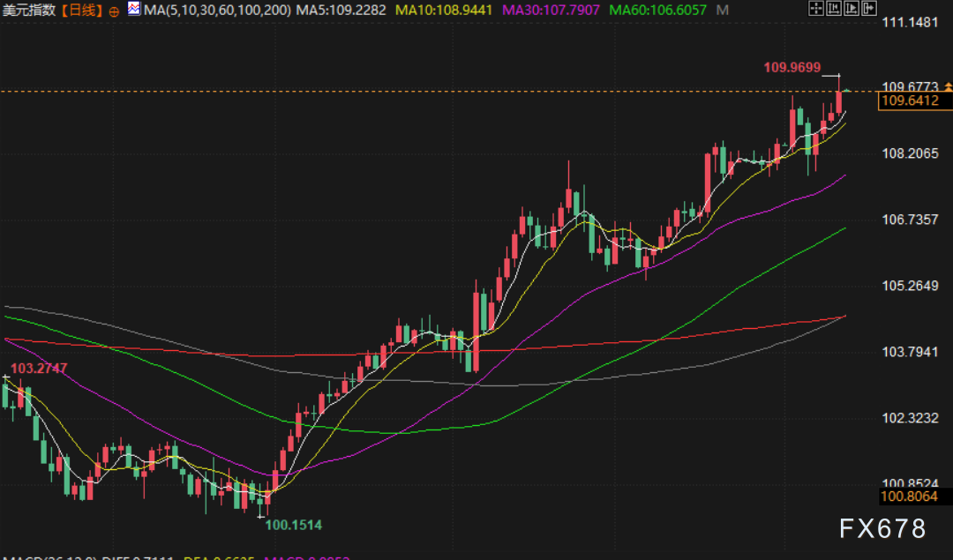This screenshot has width=953, height=560.
Task: Click the second chart toolbar icon top-right
Action: click(x=834, y=10)
